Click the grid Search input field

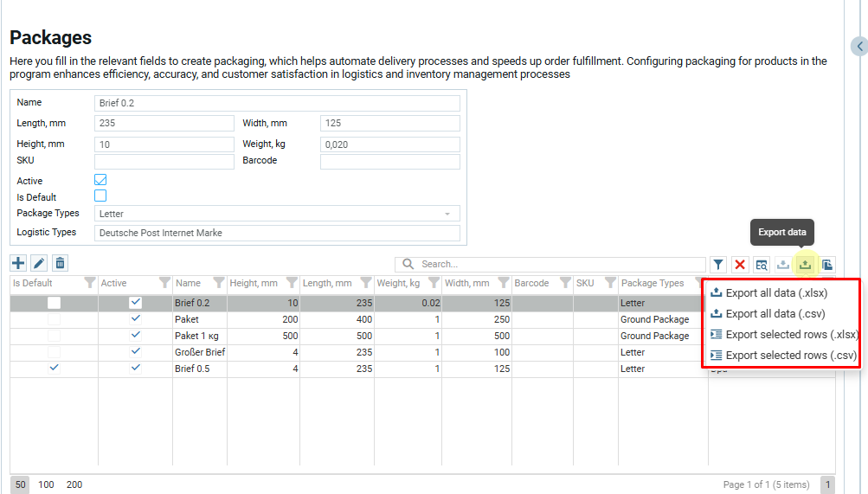click(x=558, y=265)
